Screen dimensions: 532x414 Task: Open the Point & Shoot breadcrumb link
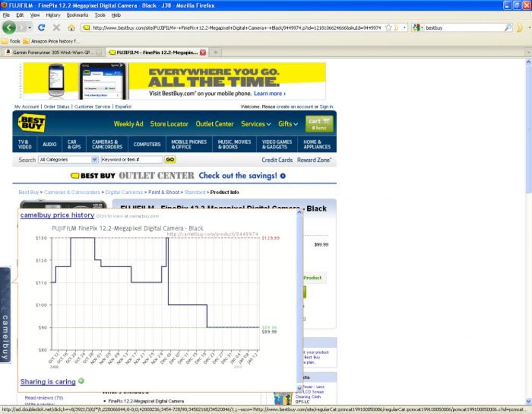(164, 192)
